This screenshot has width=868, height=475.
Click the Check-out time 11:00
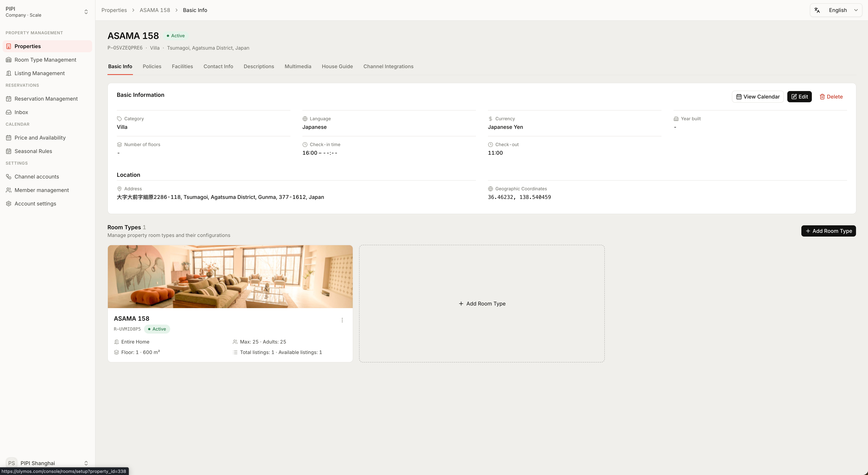click(x=495, y=153)
